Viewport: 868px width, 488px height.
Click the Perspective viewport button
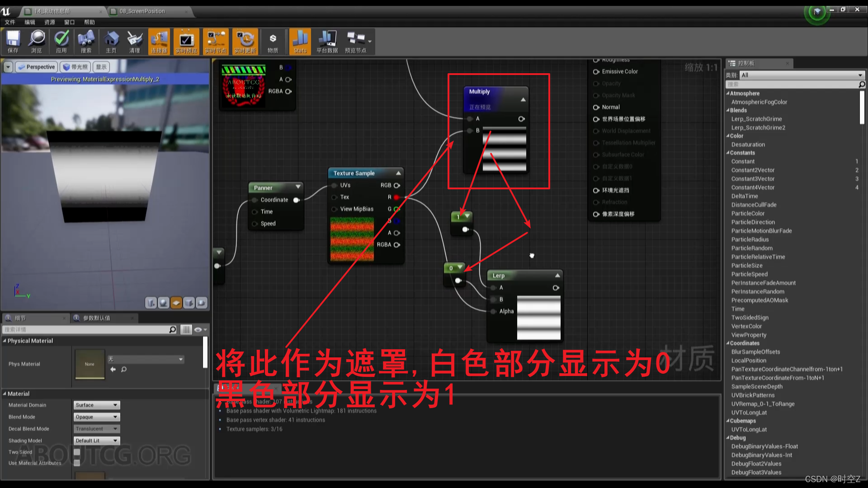37,67
